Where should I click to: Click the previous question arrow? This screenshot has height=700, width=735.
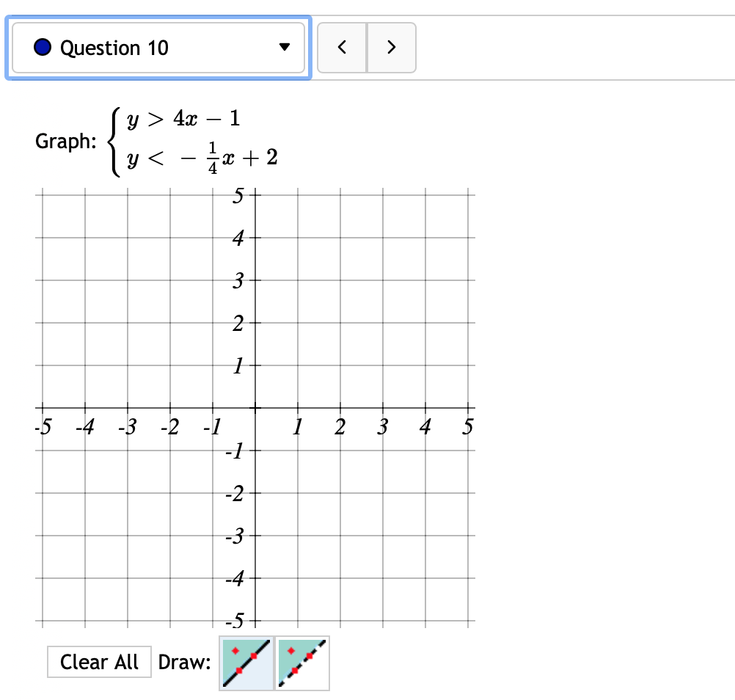[342, 47]
